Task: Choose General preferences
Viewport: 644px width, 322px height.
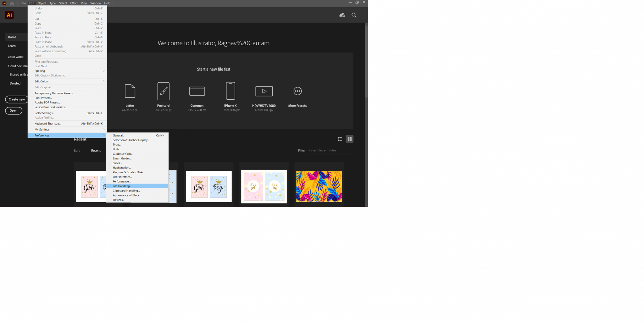Action: click(137, 136)
